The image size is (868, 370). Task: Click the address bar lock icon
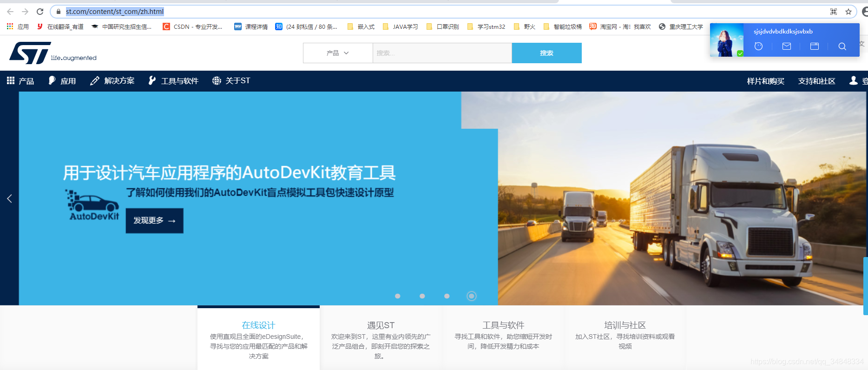(x=59, y=12)
